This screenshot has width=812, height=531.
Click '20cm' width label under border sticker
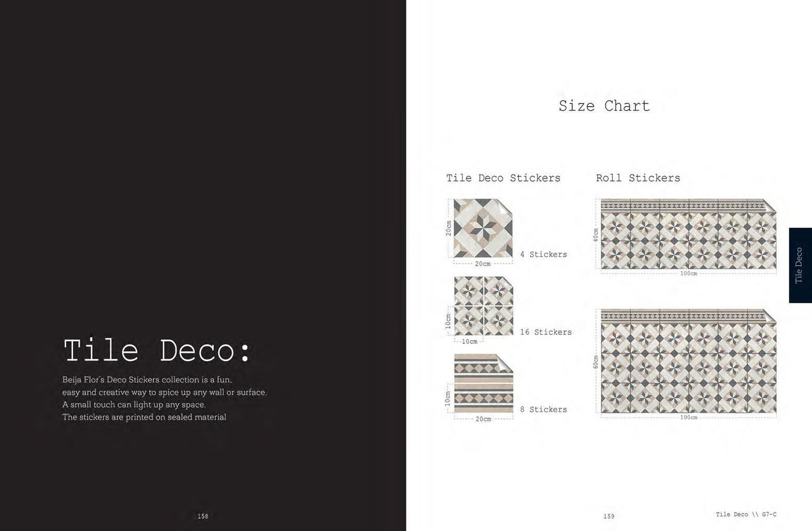point(483,419)
